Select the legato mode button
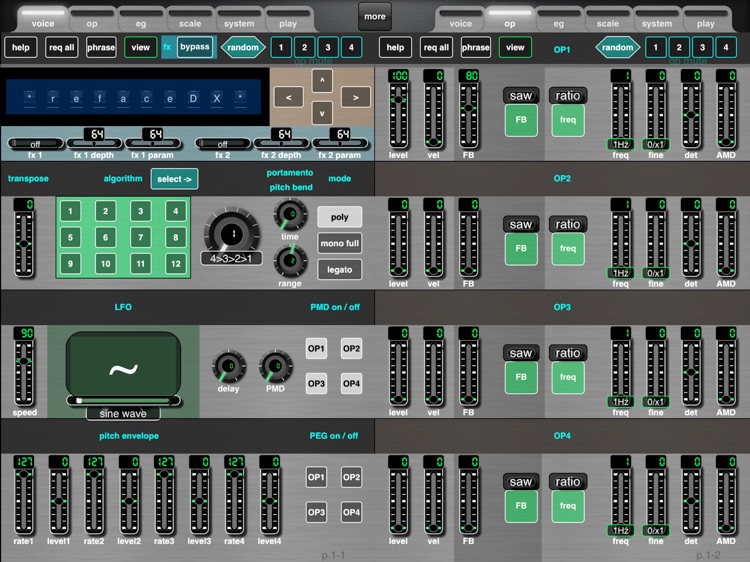 (339, 269)
